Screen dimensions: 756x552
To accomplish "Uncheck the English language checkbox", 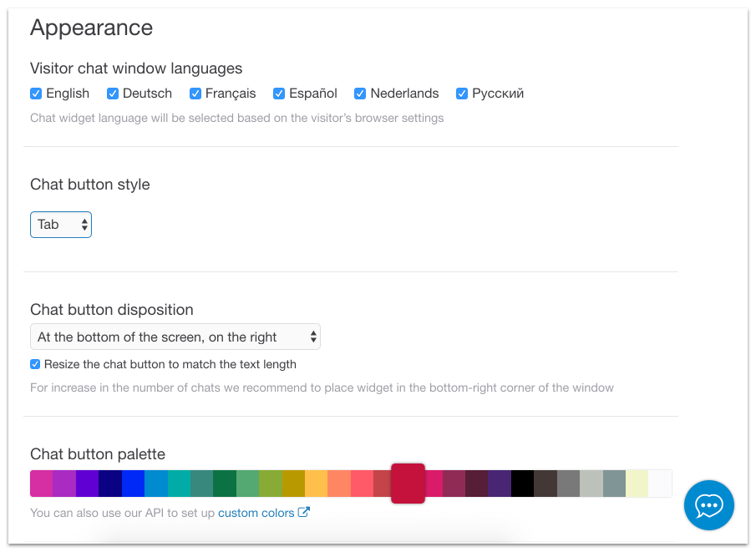I will (x=36, y=94).
